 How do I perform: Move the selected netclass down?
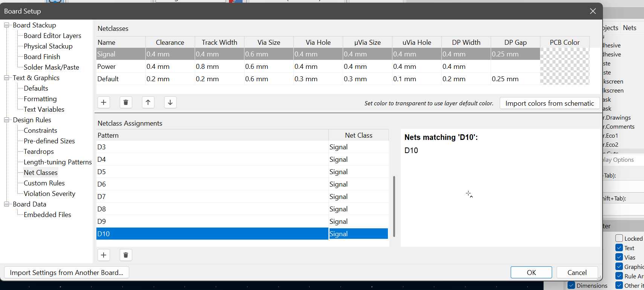tap(170, 102)
